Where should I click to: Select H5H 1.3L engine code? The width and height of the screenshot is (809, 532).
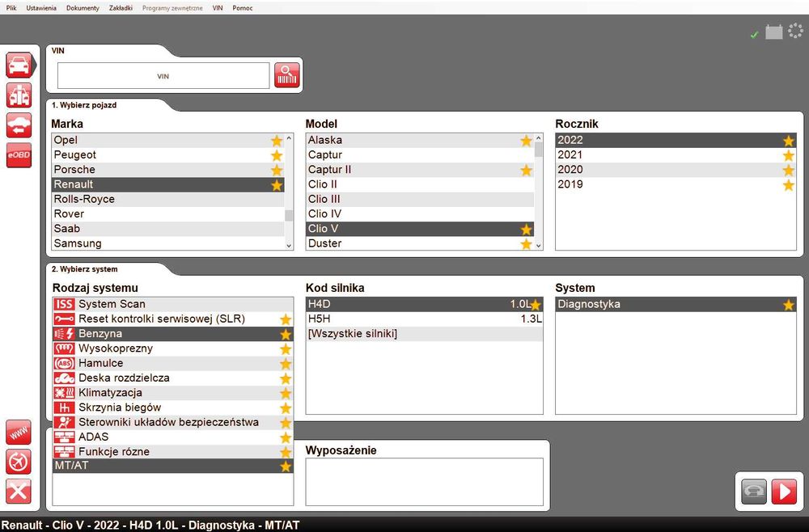(424, 319)
